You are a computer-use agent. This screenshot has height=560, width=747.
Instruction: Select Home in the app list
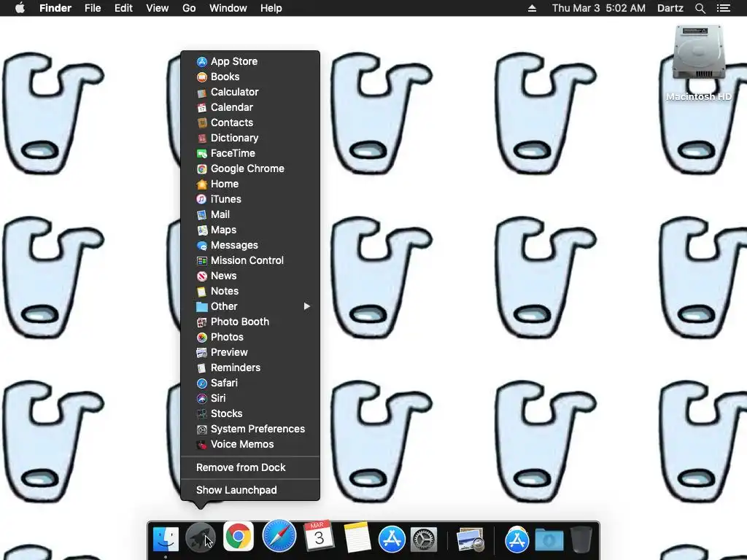click(250, 184)
